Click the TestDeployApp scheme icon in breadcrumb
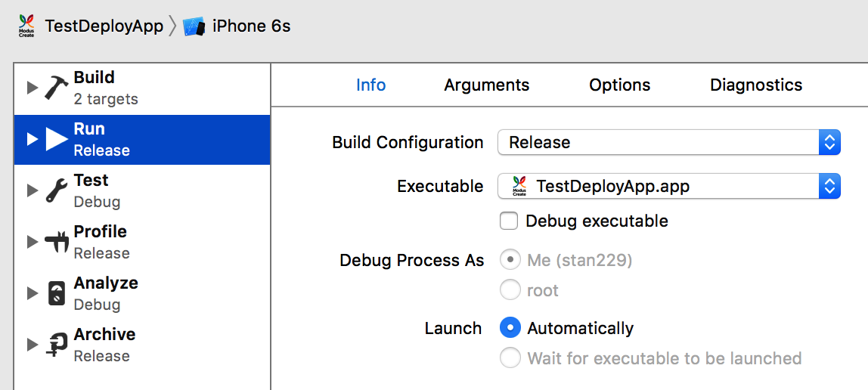 [x=27, y=26]
